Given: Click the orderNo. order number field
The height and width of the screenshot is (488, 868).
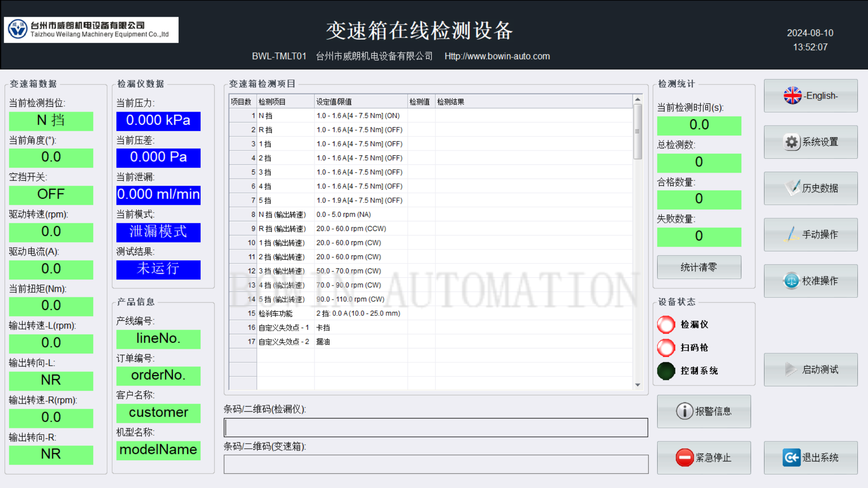Looking at the screenshot, I should click(158, 376).
